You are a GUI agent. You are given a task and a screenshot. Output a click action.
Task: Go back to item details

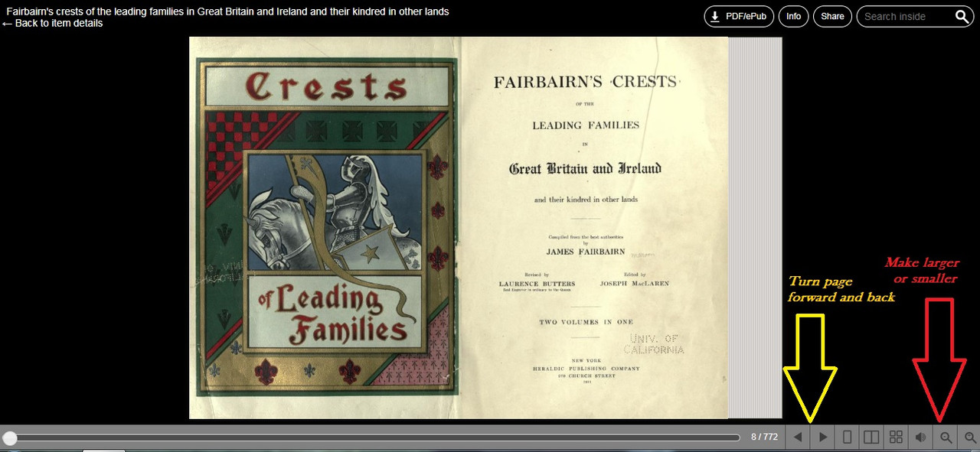tap(52, 23)
